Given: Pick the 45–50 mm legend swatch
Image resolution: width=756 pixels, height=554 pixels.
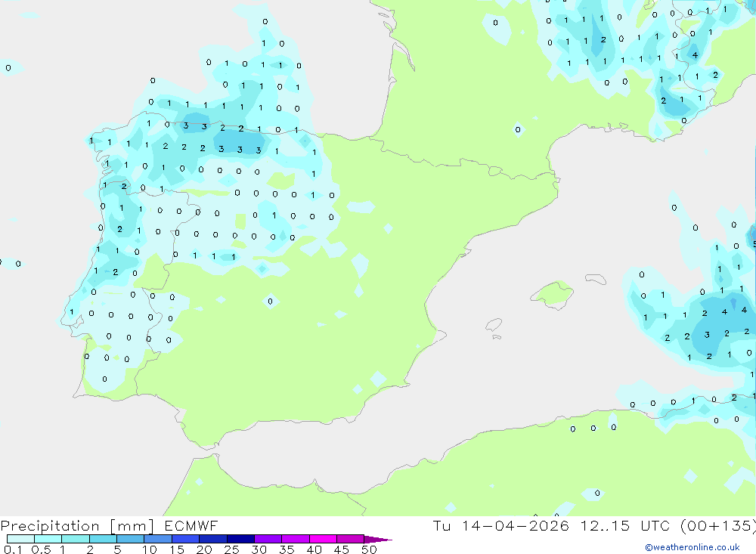Looking at the screenshot, I should pos(351,539).
